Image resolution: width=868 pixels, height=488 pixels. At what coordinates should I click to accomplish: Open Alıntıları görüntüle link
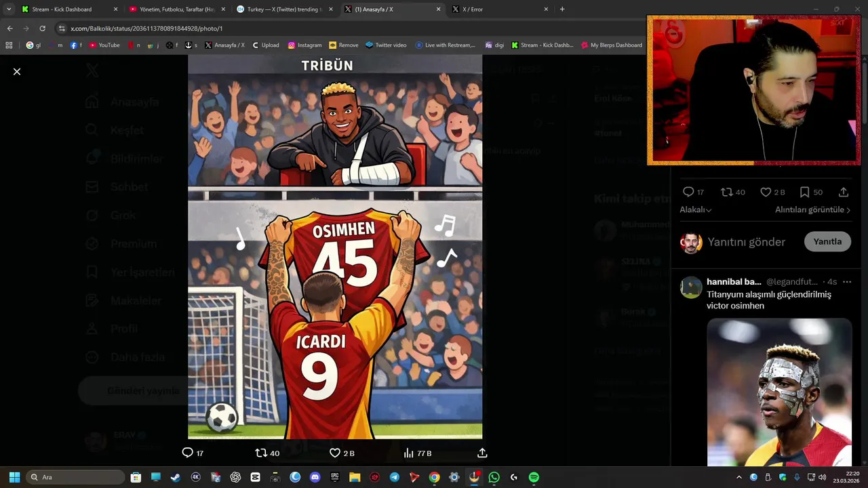[812, 210]
